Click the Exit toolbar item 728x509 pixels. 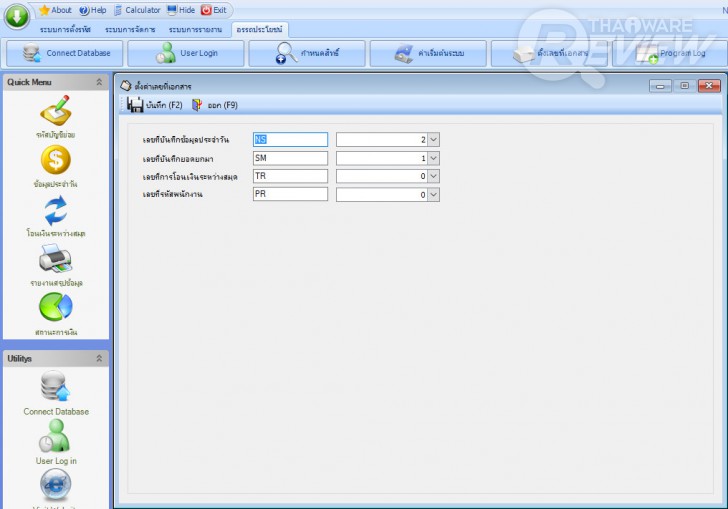click(x=214, y=10)
